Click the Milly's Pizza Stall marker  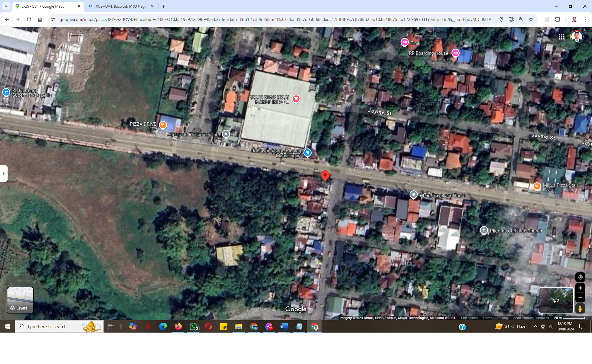pyautogui.click(x=537, y=186)
